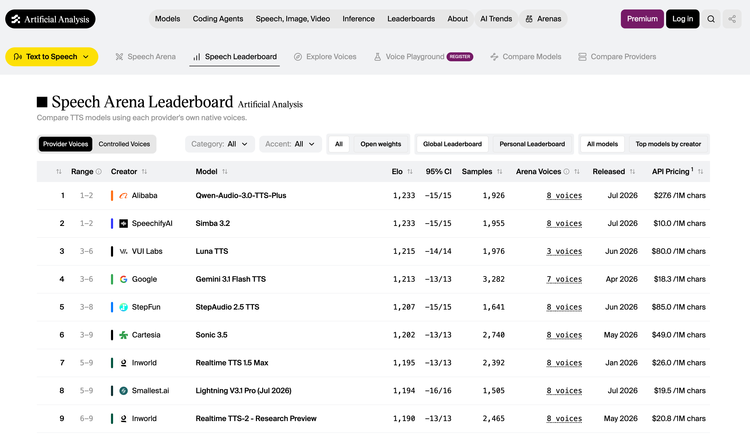Select Top models by creator toggle

click(668, 144)
